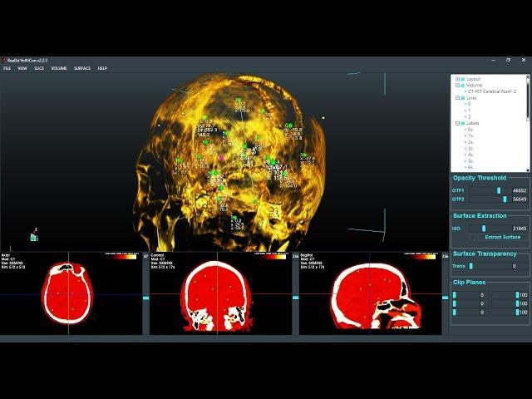Click the ISO surface extraction slider handle
Viewport: 532px width, 399px height.
(x=484, y=229)
